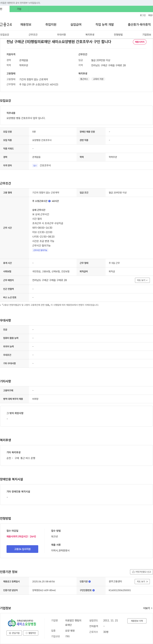
Task: Open 지도 보기 for 광주고용센터
Action: point(142,582)
